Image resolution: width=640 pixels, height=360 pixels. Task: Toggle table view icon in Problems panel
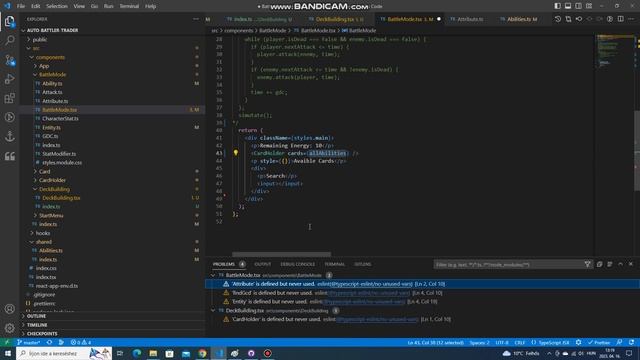(610, 264)
